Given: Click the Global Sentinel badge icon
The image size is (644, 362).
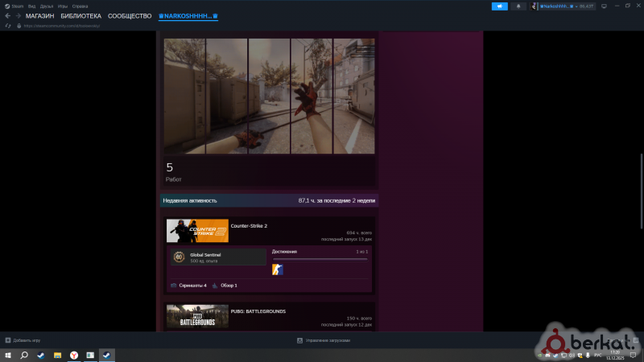Looking at the screenshot, I should 179,257.
